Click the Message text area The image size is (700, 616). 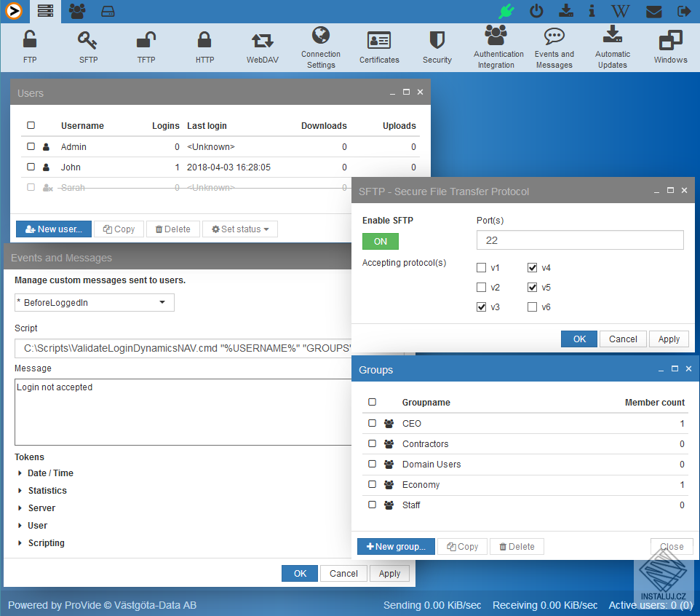pos(183,412)
